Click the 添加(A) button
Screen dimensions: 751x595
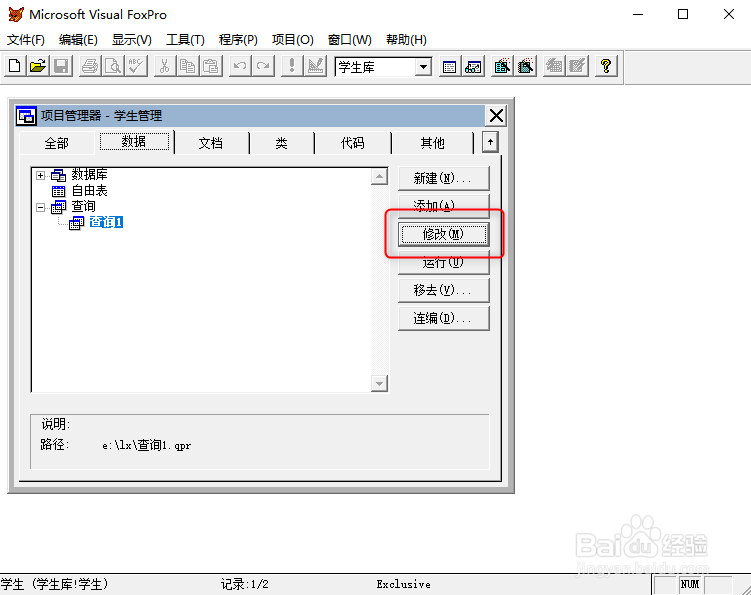tap(444, 206)
